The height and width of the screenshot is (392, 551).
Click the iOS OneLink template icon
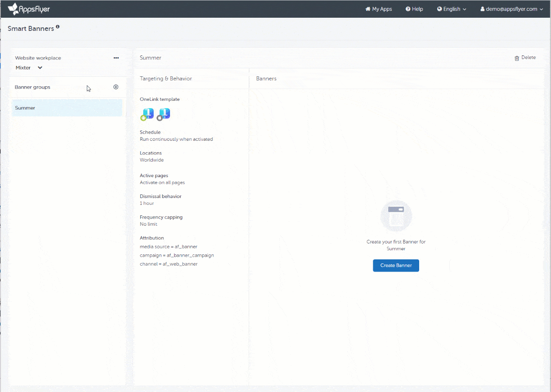tap(163, 114)
